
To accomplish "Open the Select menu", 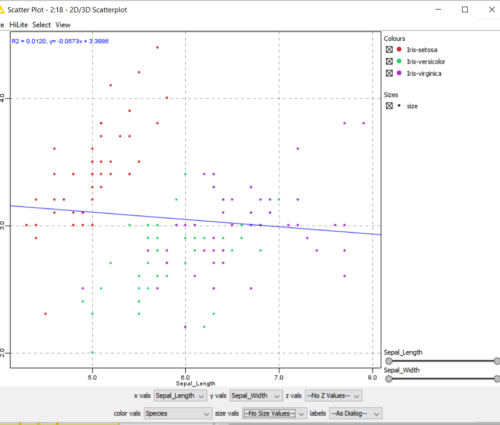I will click(x=41, y=25).
